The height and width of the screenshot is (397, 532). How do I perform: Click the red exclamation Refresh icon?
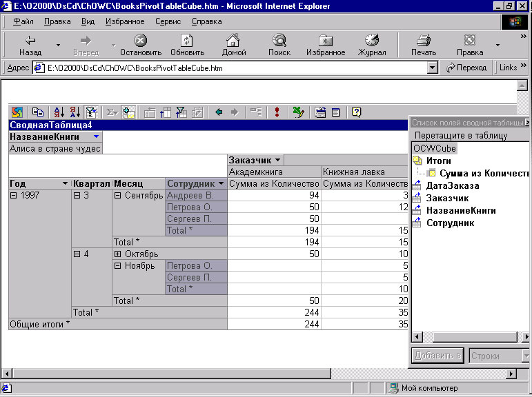pyautogui.click(x=277, y=112)
